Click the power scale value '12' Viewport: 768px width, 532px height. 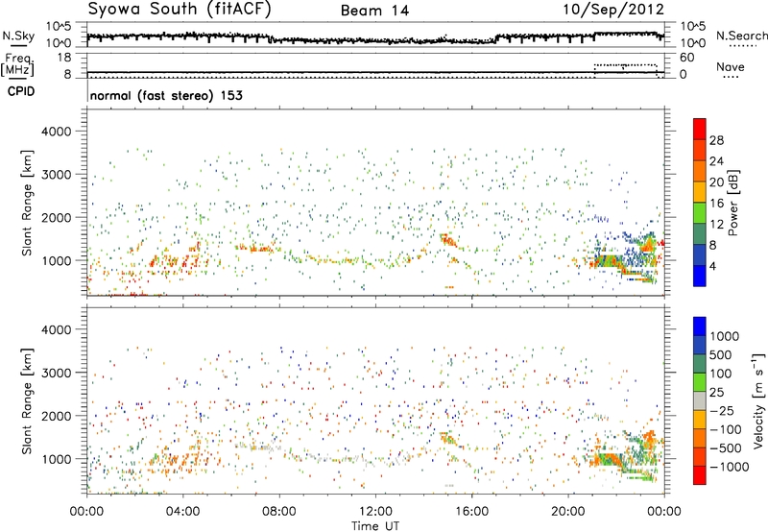[x=716, y=225]
